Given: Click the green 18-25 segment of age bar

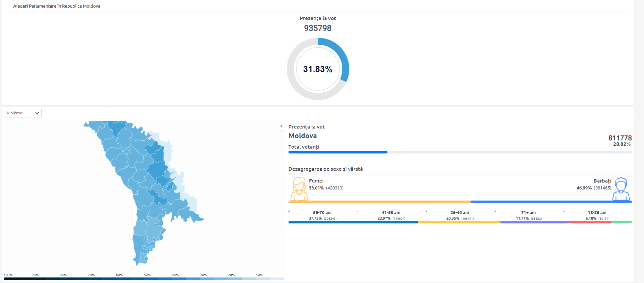Looking at the screenshot, I should point(621,222).
